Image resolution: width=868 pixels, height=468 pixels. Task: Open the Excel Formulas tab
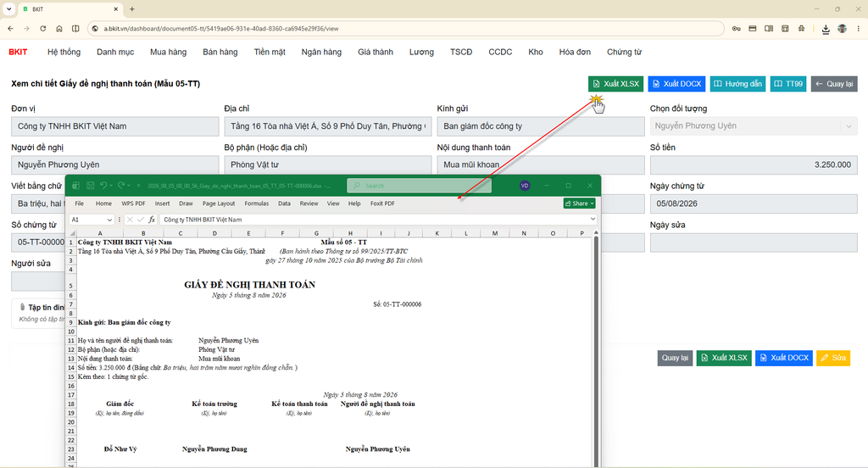[256, 203]
